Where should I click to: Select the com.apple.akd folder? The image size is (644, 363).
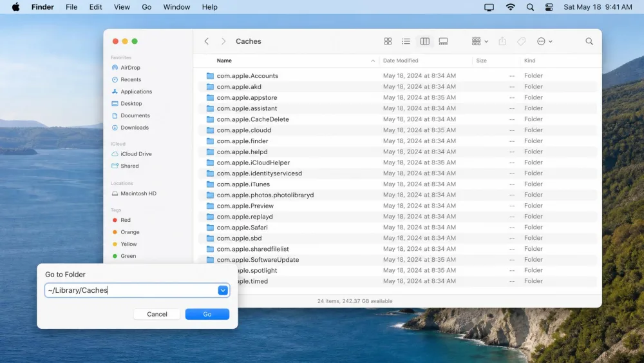pos(397,87)
